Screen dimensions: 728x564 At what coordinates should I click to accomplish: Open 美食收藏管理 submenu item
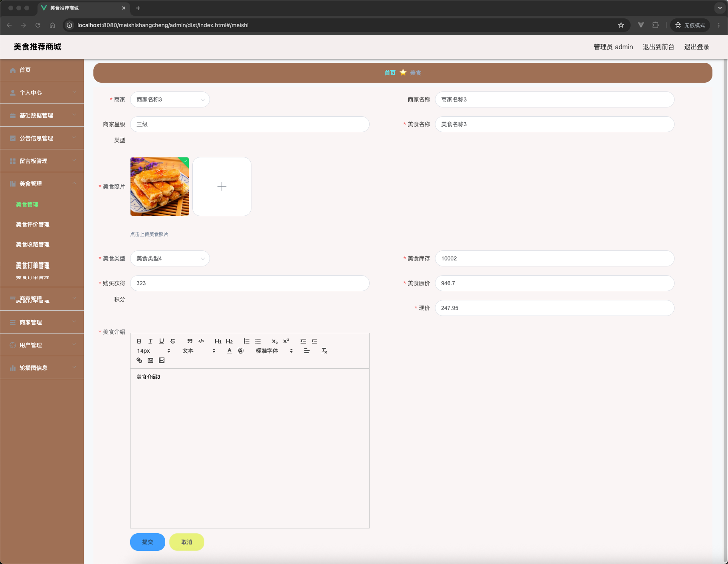42,244
